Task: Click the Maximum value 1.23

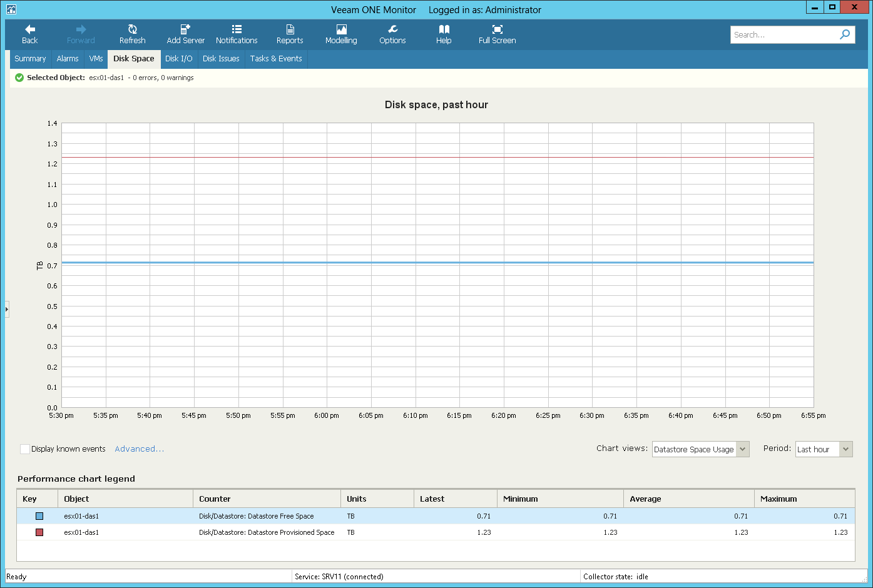Action: pos(840,532)
